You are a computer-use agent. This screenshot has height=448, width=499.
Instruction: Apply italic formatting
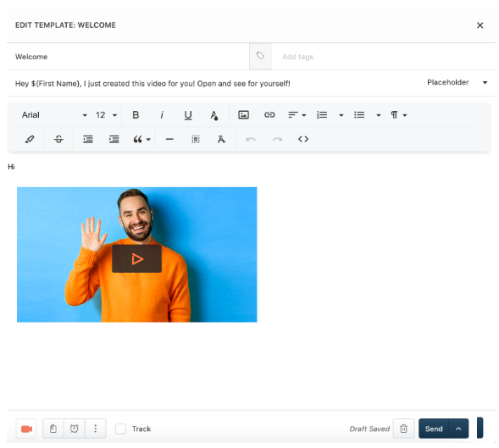(x=162, y=115)
